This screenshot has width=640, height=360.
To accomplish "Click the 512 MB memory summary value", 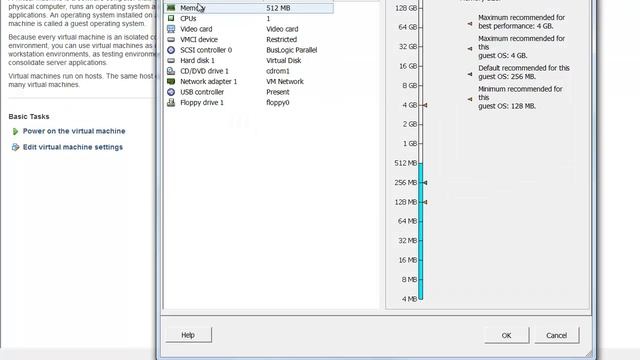I will [x=278, y=8].
